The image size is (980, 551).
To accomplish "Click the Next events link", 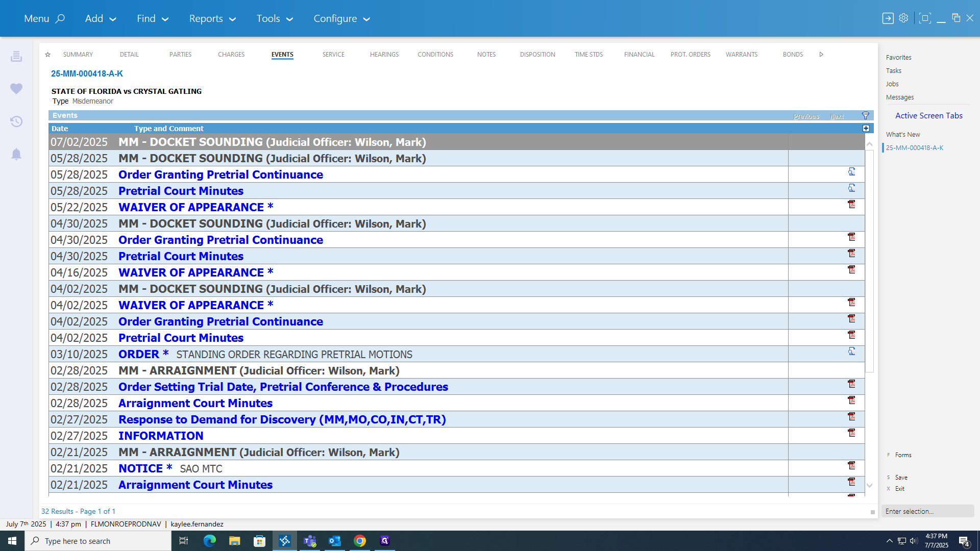I will (x=837, y=116).
